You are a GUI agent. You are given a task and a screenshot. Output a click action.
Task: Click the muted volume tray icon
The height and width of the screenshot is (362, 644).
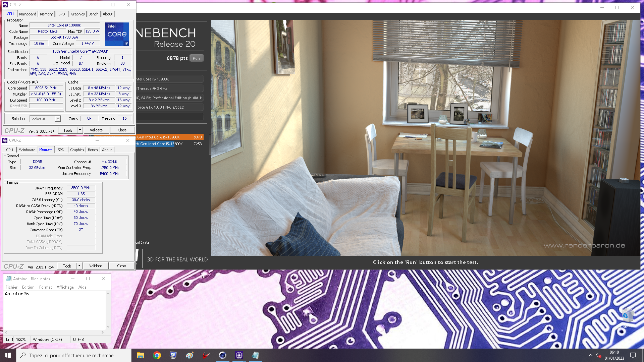598,355
